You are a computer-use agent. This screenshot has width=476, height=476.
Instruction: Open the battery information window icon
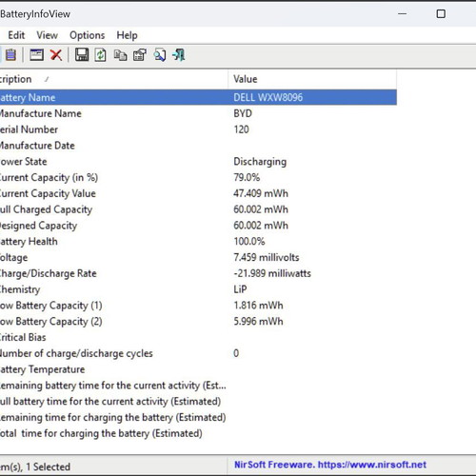point(36,55)
